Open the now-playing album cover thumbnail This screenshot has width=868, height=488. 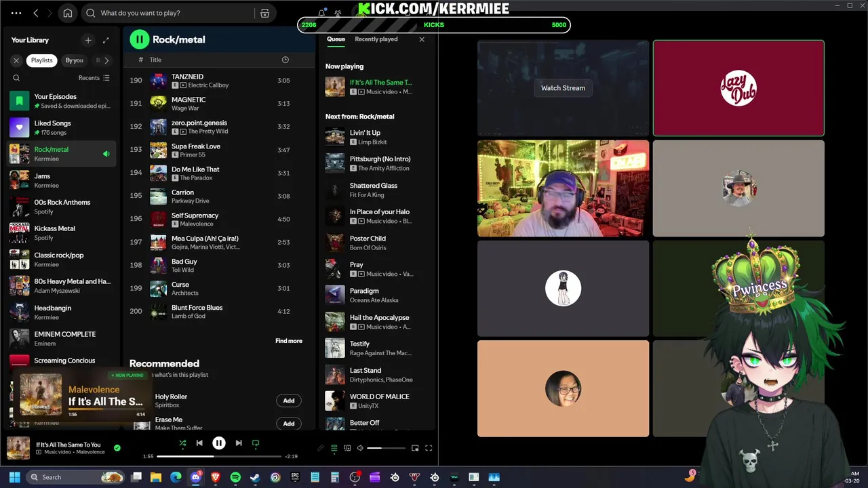point(18,449)
